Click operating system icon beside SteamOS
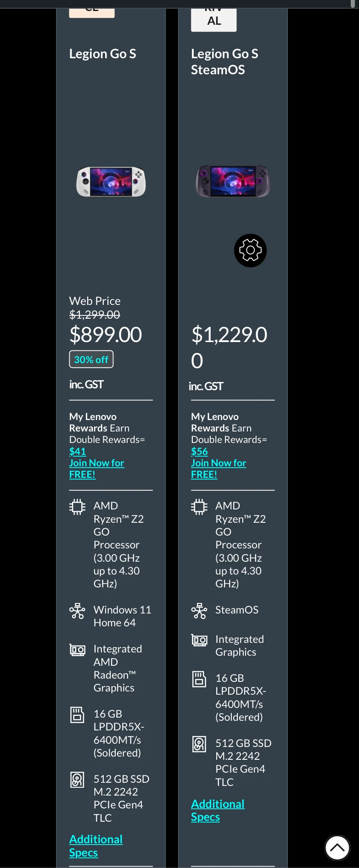 pos(199,611)
